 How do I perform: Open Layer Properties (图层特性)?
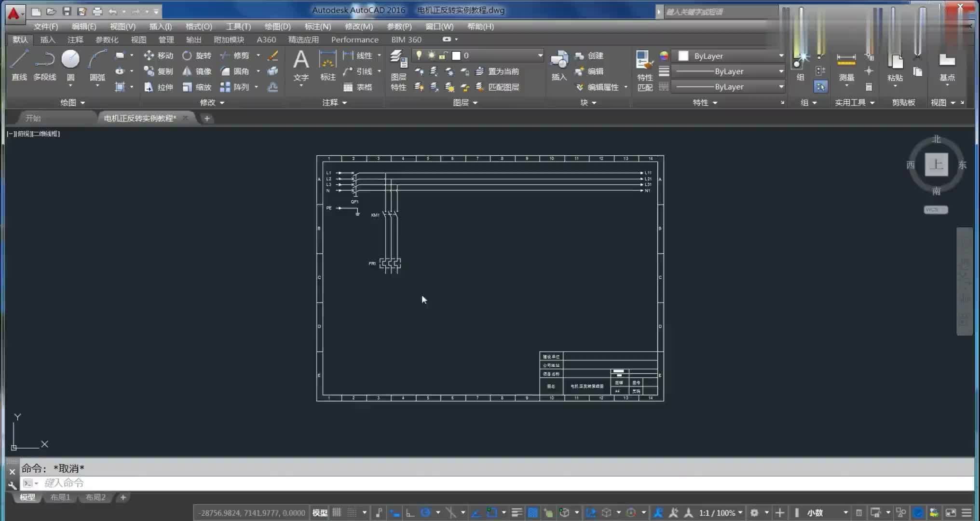pos(398,70)
